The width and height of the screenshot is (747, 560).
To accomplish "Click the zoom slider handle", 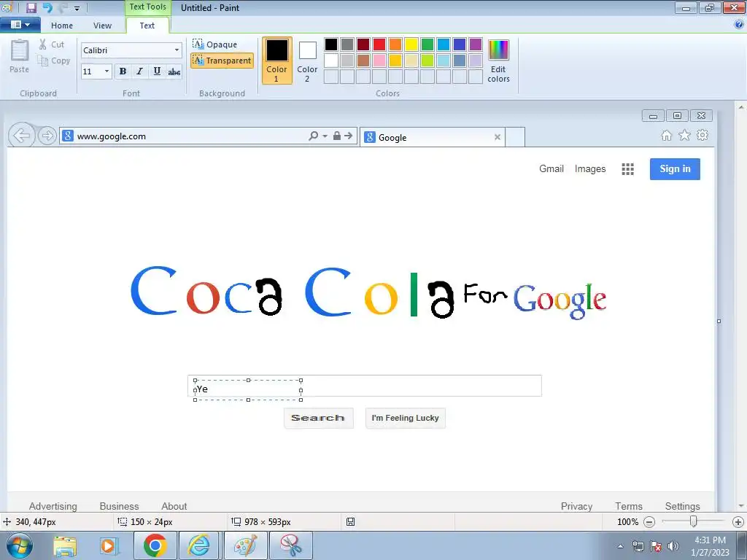I will click(693, 521).
